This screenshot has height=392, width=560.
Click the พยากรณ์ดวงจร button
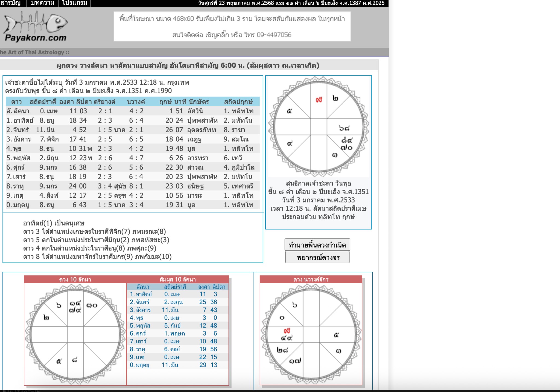(x=317, y=257)
